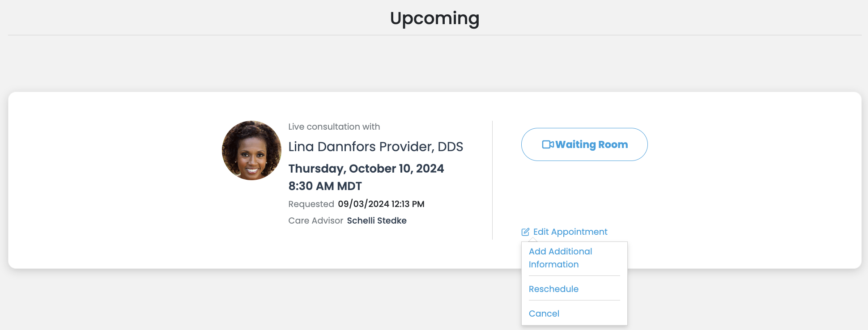
Task: Click the Upcoming page heading
Action: [x=434, y=18]
